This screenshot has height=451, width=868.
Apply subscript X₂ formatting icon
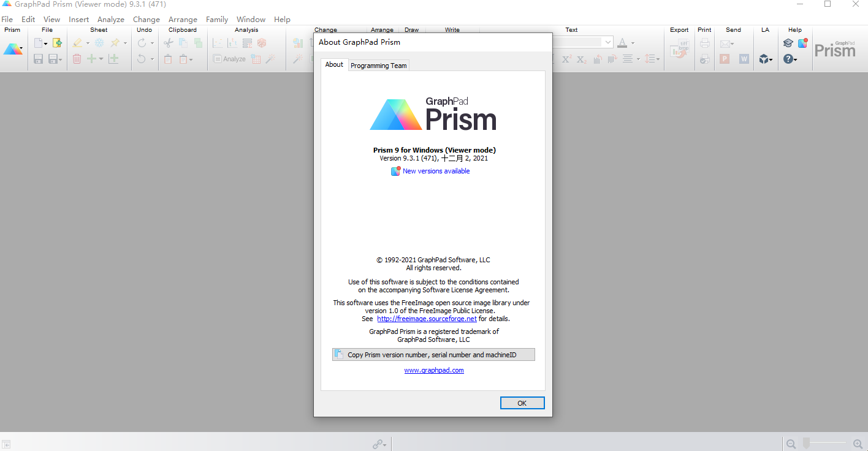[x=581, y=59]
